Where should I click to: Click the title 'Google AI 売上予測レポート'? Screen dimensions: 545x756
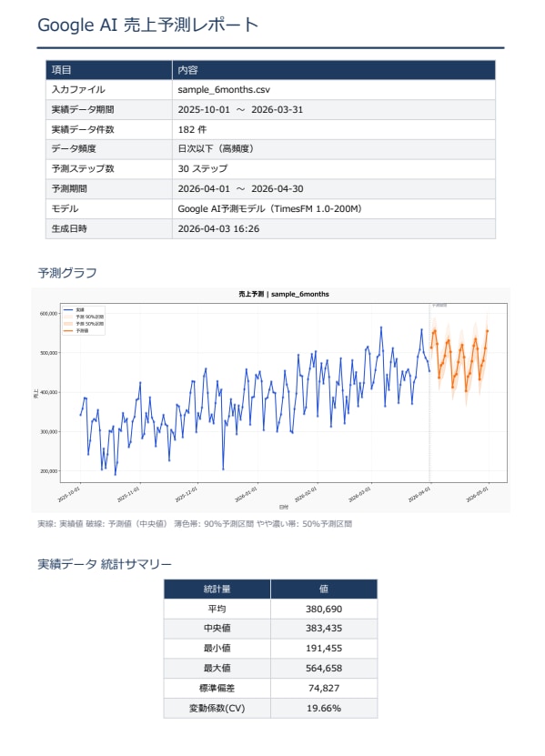(148, 25)
